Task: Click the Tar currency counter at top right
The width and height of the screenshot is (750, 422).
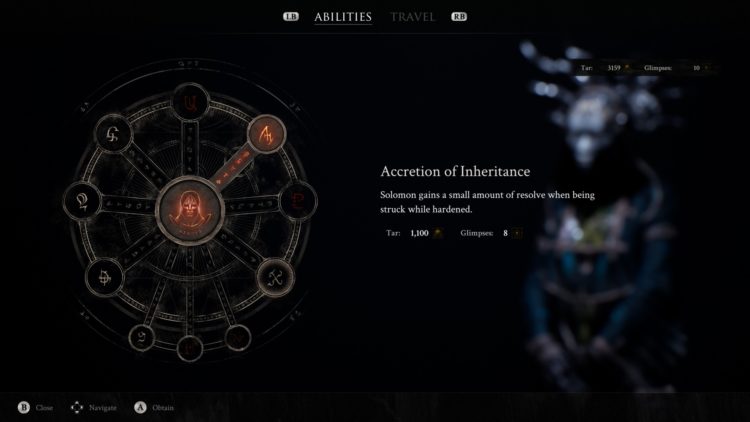Action: [606, 68]
